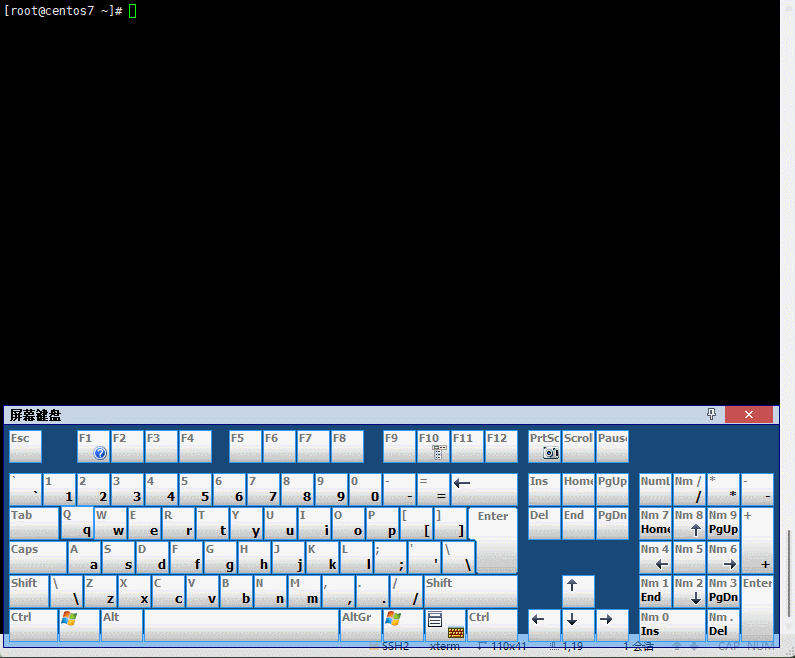Click the Nm 1 End numpad key

pyautogui.click(x=655, y=591)
